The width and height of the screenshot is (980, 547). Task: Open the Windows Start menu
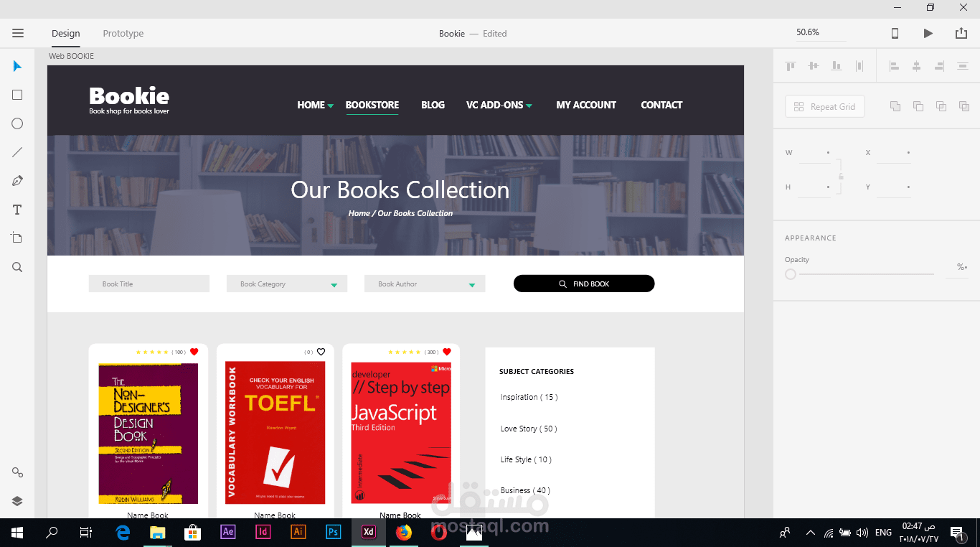(17, 533)
